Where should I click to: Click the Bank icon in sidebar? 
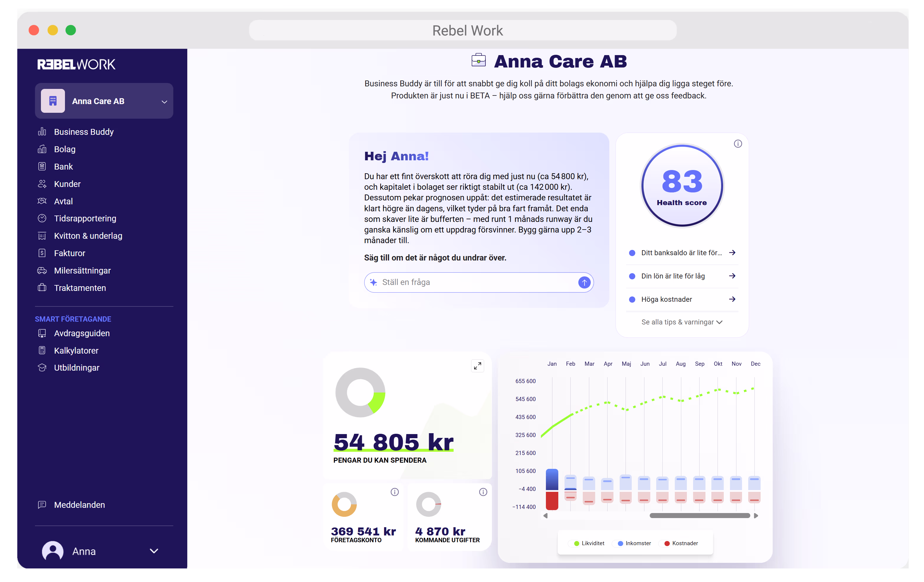pos(42,166)
